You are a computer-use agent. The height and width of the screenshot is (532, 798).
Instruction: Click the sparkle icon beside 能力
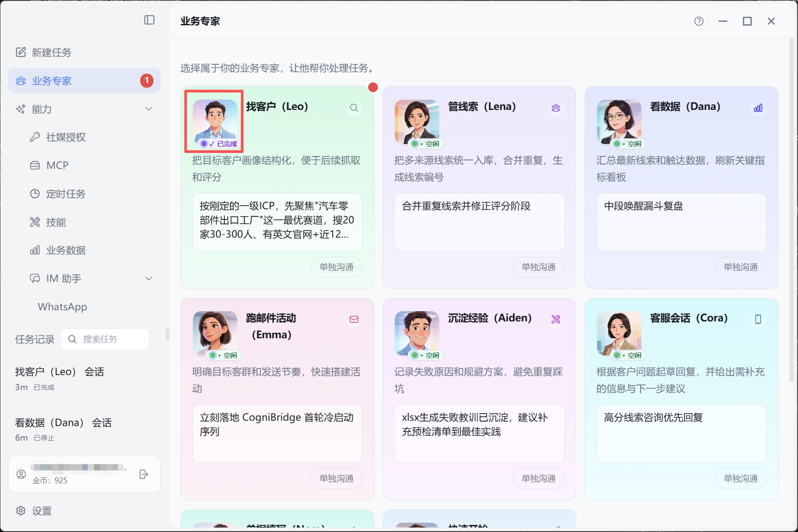[21, 109]
